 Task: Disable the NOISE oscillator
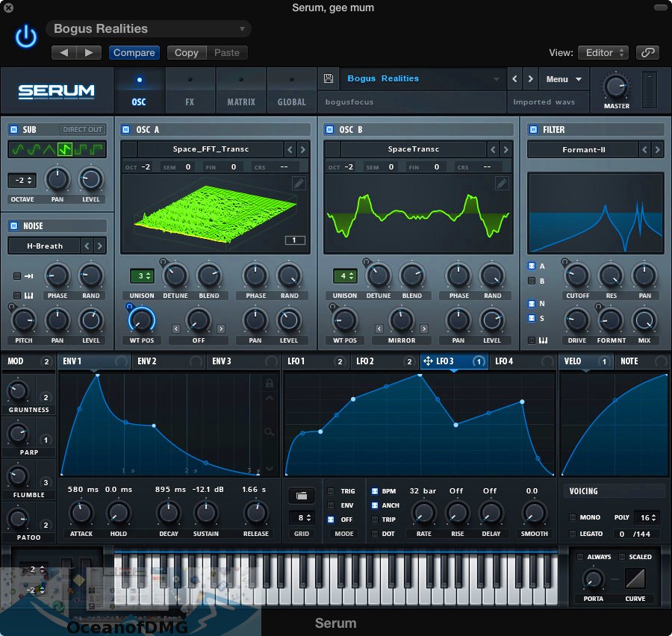click(x=13, y=225)
